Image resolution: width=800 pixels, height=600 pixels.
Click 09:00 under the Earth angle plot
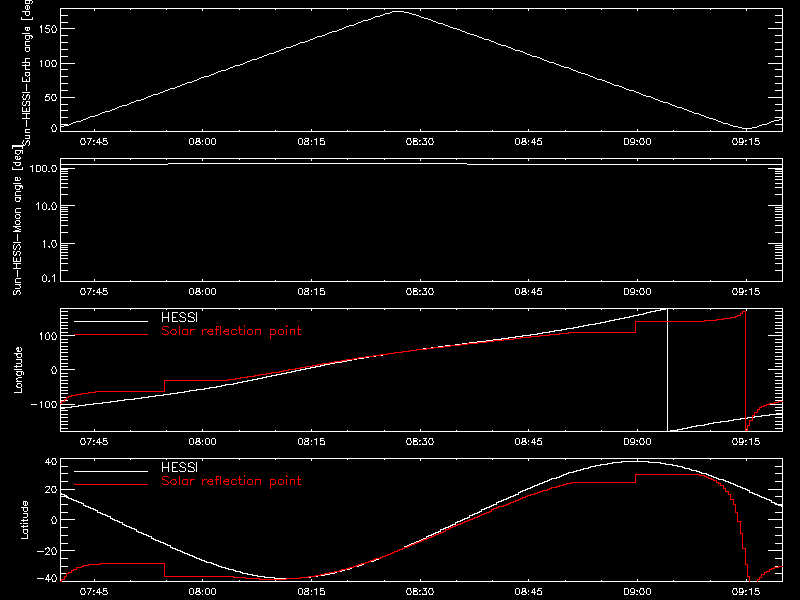[x=637, y=142]
